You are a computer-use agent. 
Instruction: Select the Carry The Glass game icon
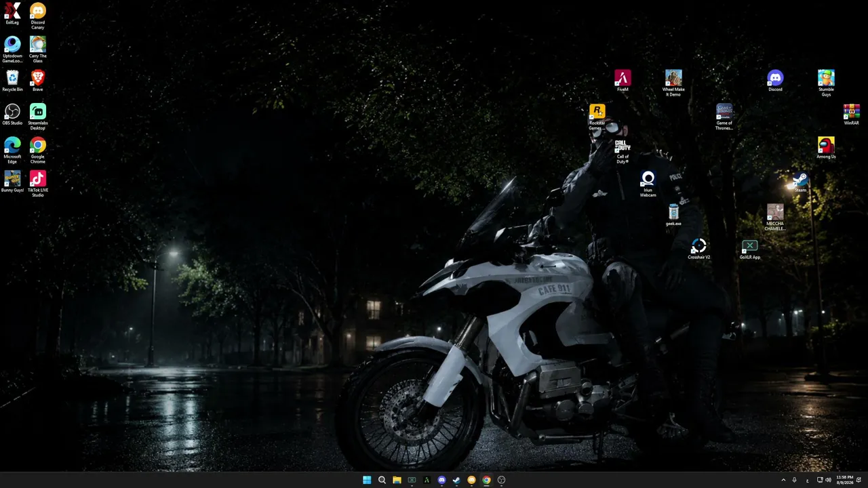pyautogui.click(x=38, y=49)
